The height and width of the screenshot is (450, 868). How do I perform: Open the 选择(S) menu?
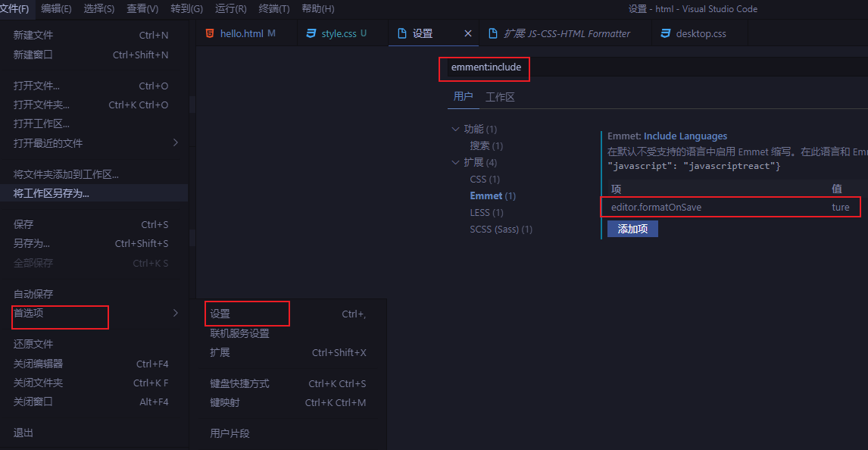[98, 9]
